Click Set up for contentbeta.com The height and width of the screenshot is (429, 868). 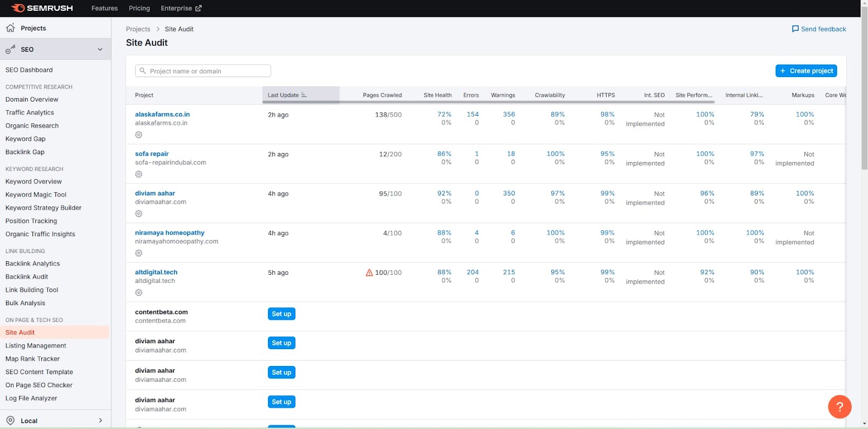(282, 314)
